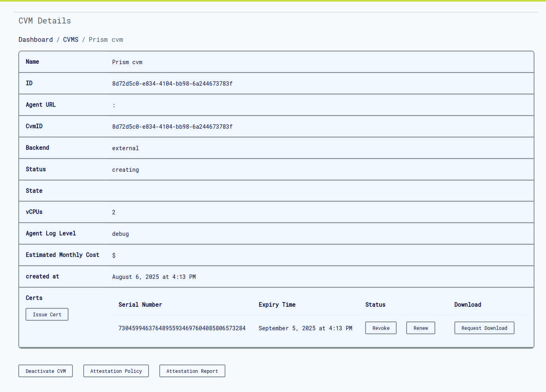Renew the certificate expiring September 5
Image resolution: width=546 pixels, height=392 pixels.
(x=421, y=328)
